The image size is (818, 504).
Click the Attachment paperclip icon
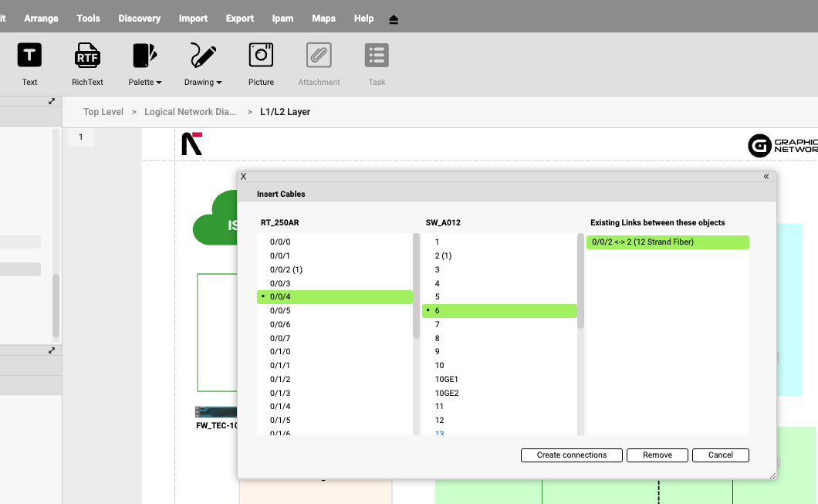[319, 56]
